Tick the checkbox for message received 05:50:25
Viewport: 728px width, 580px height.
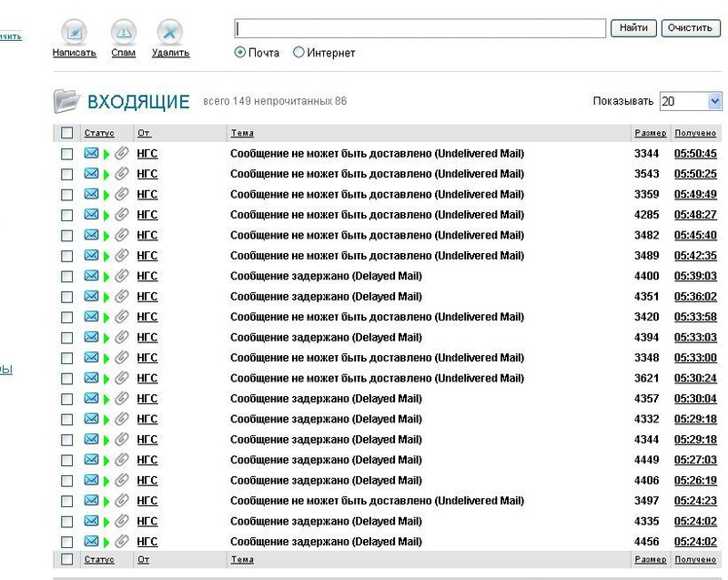(66, 174)
